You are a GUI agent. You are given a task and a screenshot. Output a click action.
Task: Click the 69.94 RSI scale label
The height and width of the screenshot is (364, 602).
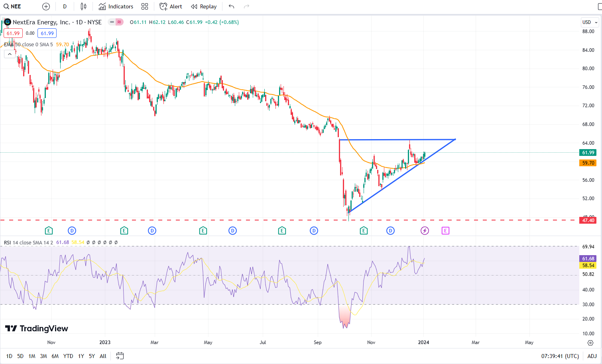tap(588, 247)
